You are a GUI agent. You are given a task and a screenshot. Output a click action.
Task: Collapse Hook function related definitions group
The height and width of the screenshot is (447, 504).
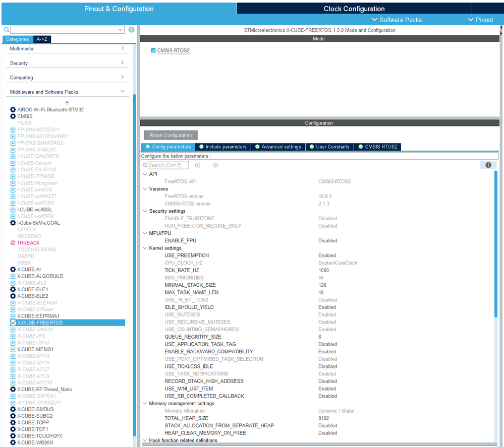tap(145, 440)
